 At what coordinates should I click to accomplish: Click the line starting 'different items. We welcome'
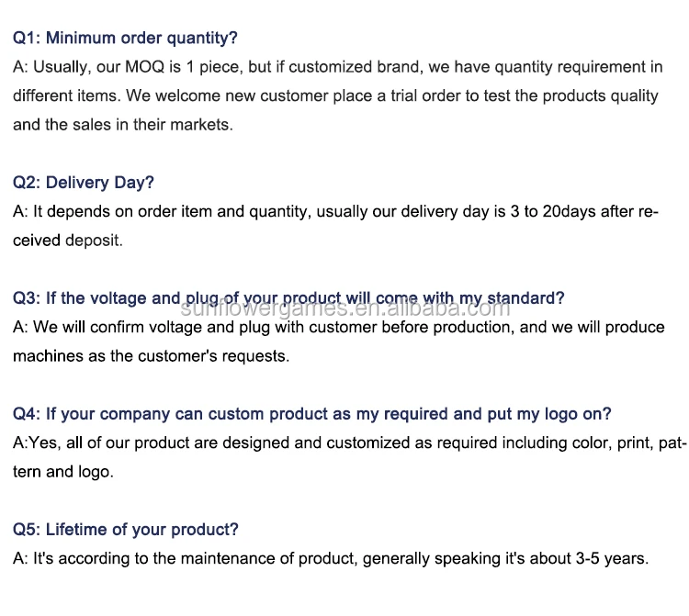click(x=335, y=95)
